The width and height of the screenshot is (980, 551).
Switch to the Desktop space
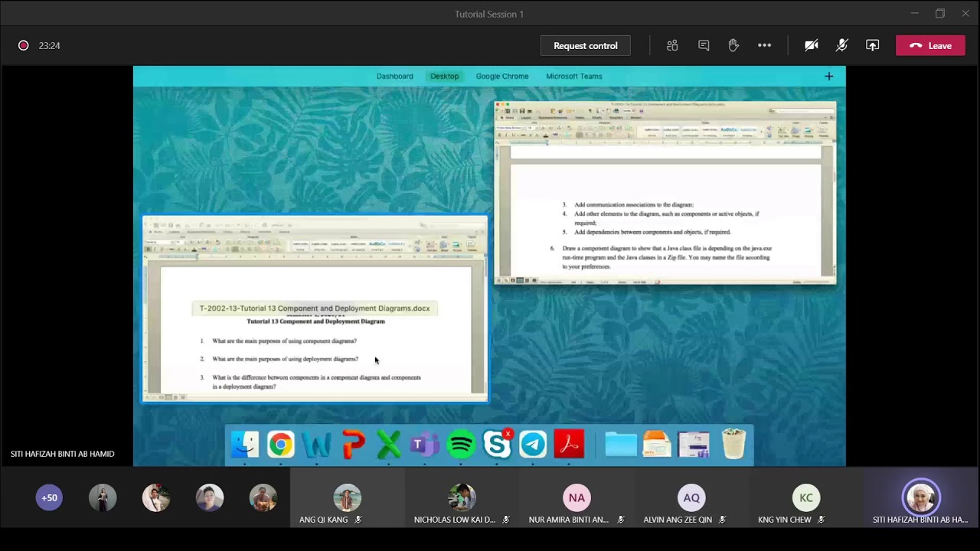click(x=444, y=77)
